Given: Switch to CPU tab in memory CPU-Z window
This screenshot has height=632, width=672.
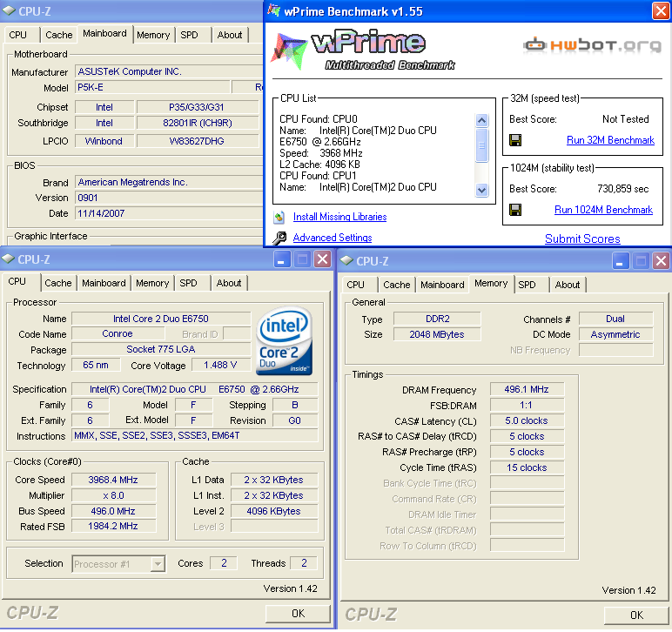Looking at the screenshot, I should 356,285.
